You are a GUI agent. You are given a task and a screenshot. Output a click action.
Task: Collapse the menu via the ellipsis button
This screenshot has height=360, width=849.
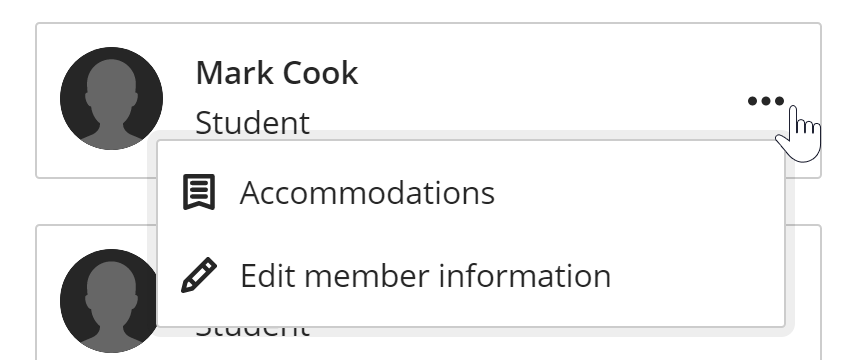[x=766, y=101]
